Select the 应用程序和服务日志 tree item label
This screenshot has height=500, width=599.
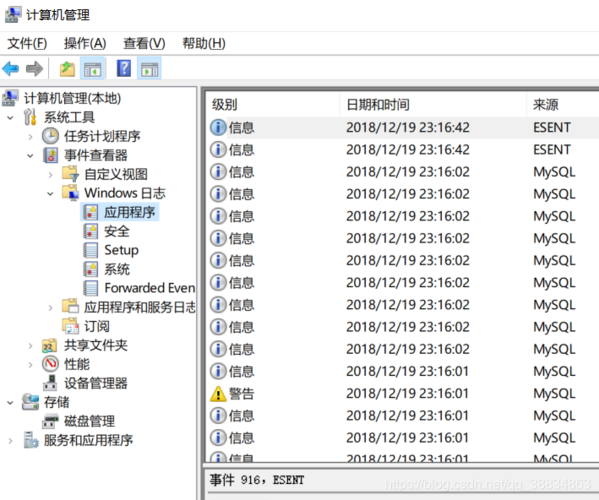(x=140, y=307)
